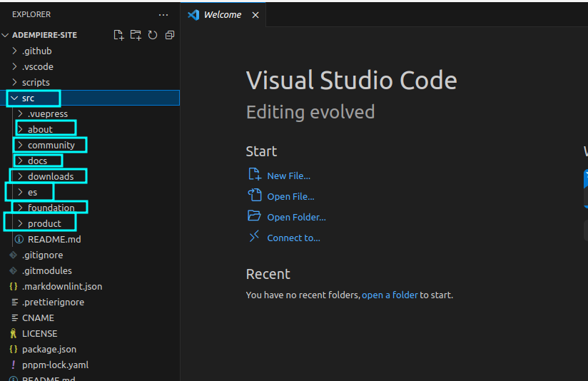The height and width of the screenshot is (381, 588).
Task: Click the 'Recent' heading
Action: click(268, 274)
